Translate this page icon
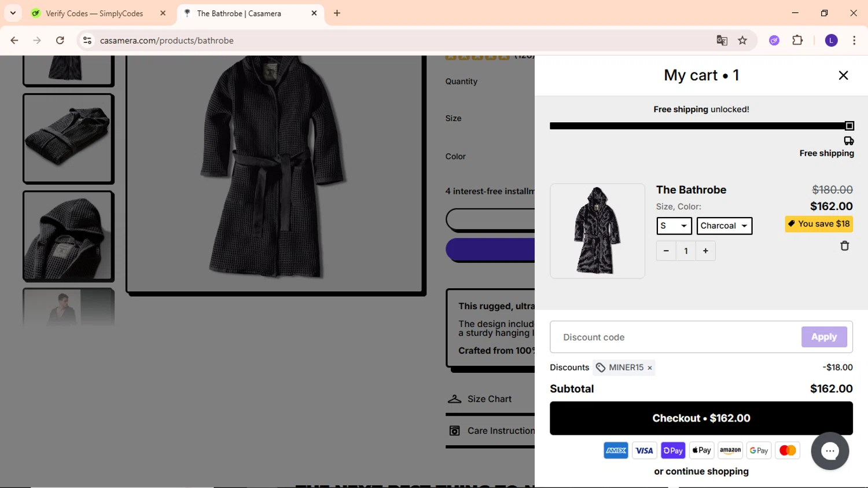Screen dimensions: 868x488 pyautogui.click(x=722, y=41)
